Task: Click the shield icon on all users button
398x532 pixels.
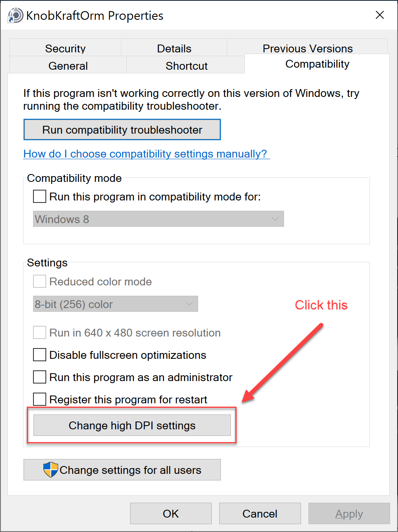Action: 50,470
